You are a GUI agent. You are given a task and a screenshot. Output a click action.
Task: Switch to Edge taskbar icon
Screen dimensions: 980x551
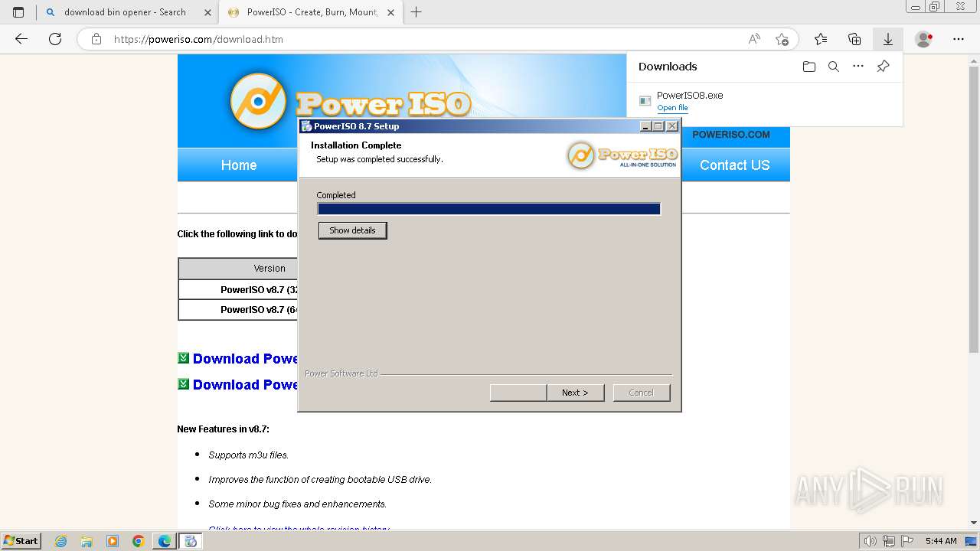(x=165, y=541)
